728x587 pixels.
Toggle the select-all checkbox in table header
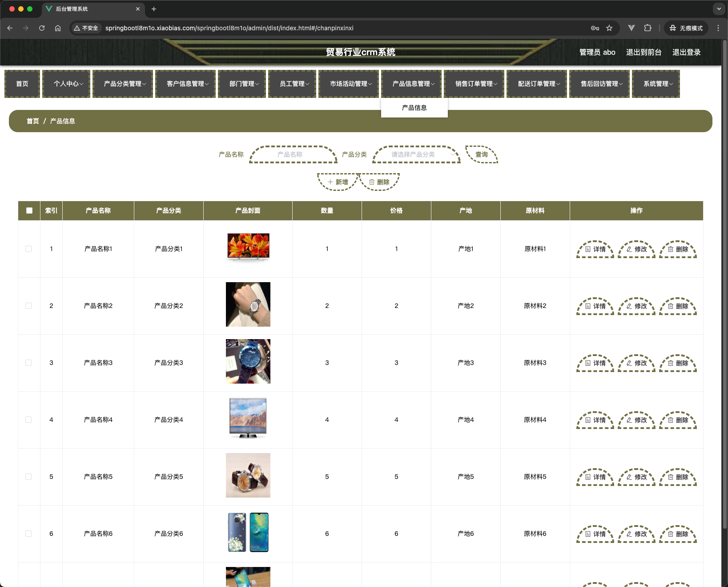click(29, 211)
